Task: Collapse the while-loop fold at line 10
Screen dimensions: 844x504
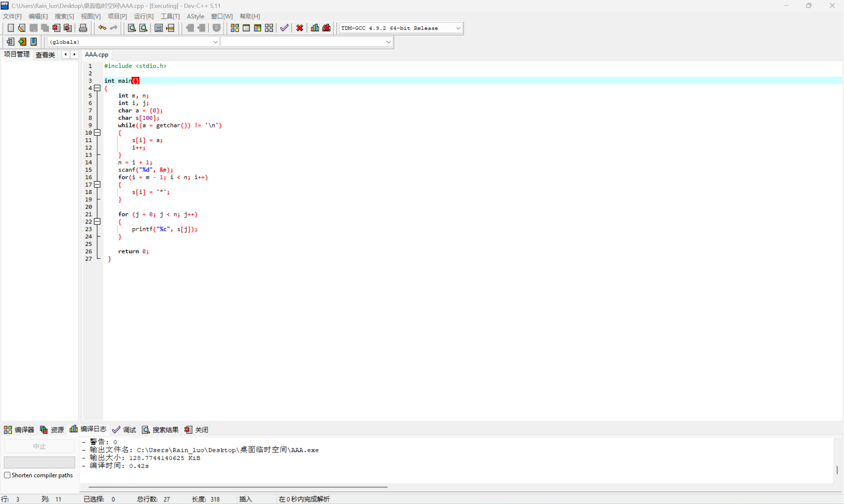Action: tap(98, 133)
